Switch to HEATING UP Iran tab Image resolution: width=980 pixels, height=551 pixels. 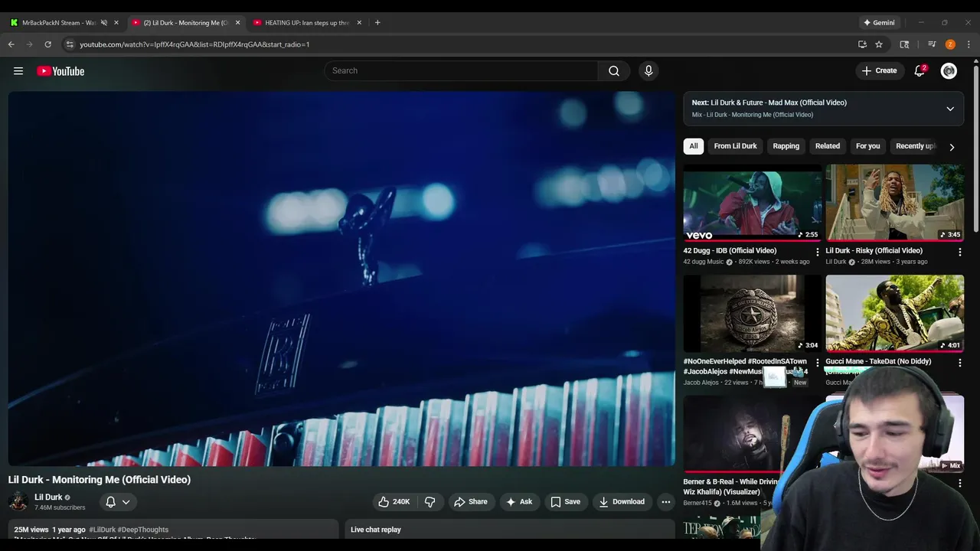(306, 22)
